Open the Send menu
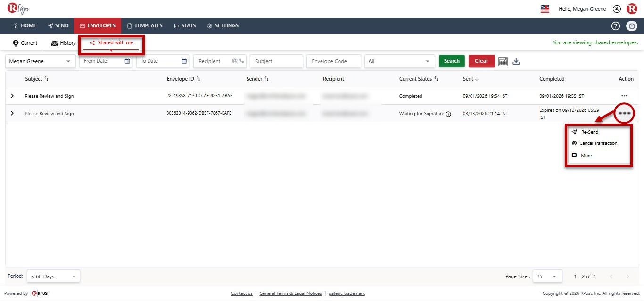 point(58,26)
